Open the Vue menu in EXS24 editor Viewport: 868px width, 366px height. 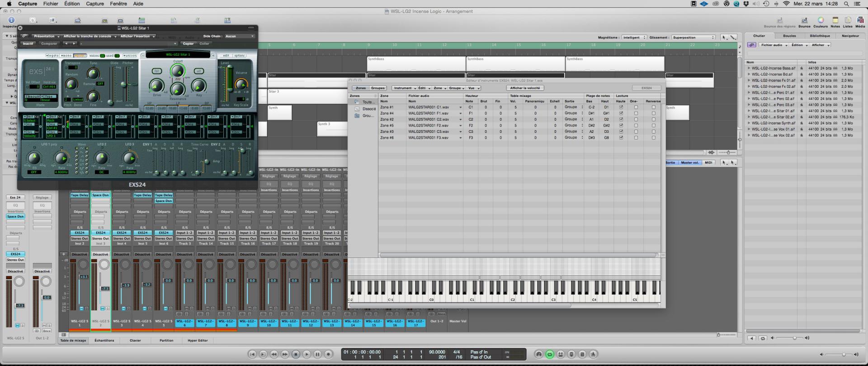[473, 88]
